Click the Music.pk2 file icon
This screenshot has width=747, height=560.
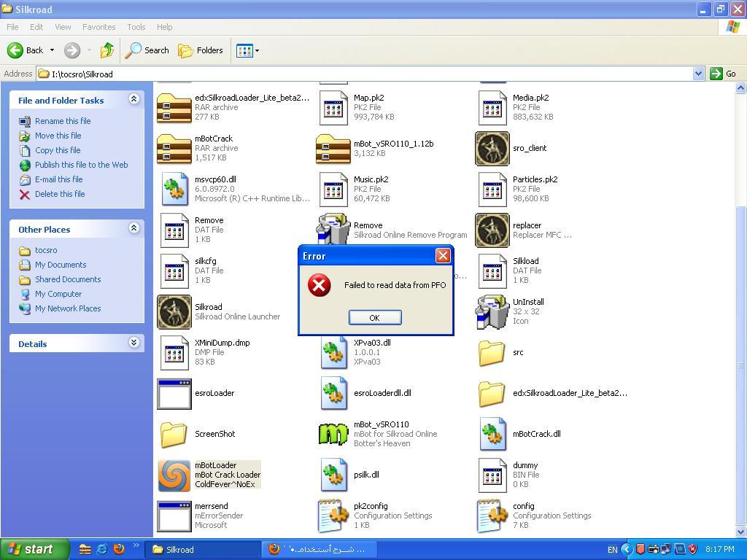(x=333, y=190)
